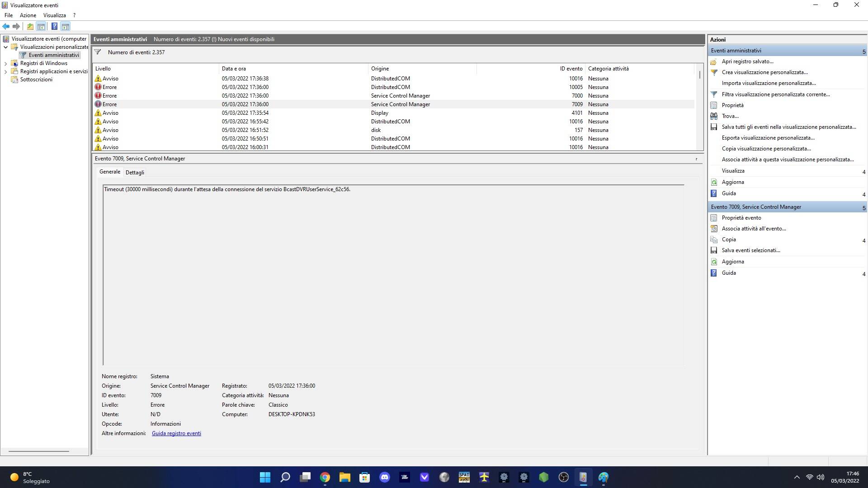Open Windows Start menu on taskbar
This screenshot has height=488, width=868.
265,477
